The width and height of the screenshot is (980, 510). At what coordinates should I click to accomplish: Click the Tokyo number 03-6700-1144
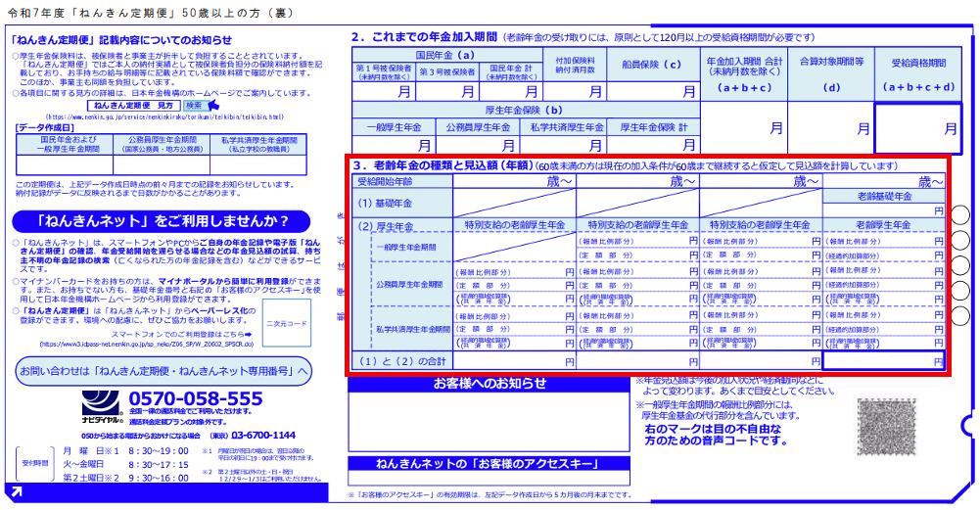tap(257, 434)
